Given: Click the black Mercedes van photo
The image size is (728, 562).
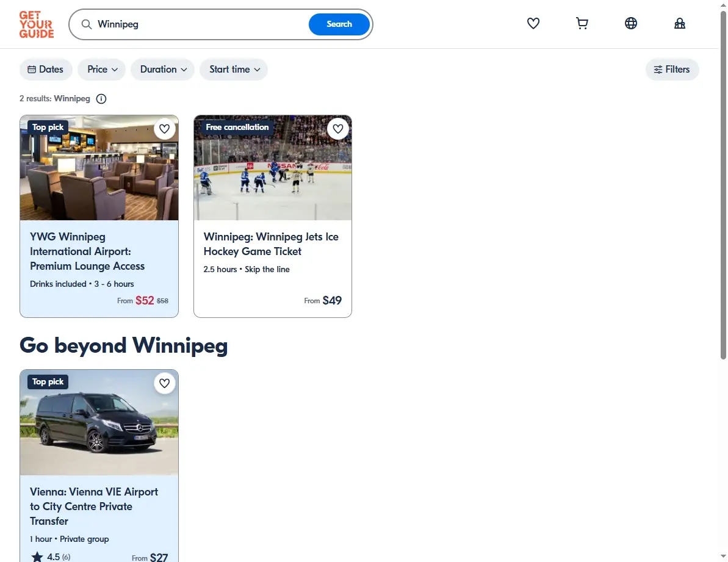Looking at the screenshot, I should point(99,422).
